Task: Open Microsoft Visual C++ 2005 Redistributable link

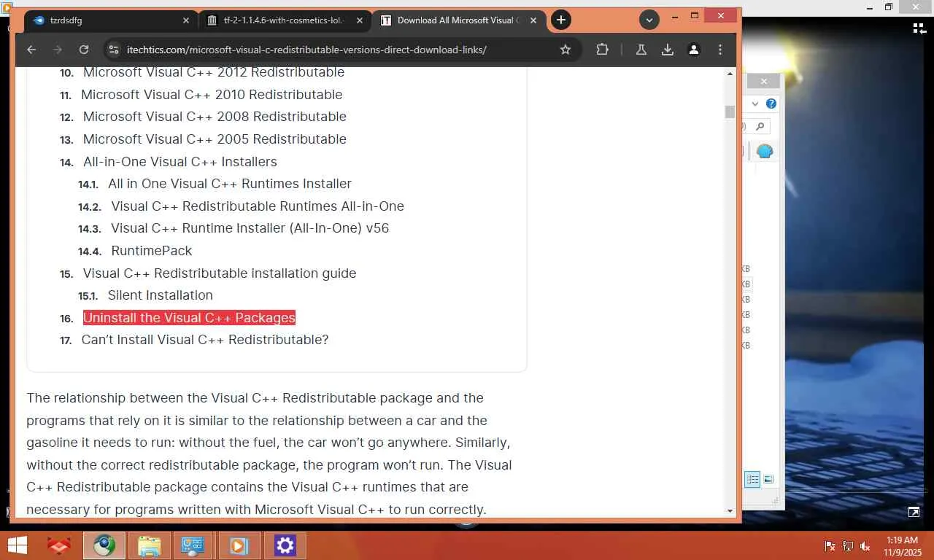Action: tap(215, 139)
